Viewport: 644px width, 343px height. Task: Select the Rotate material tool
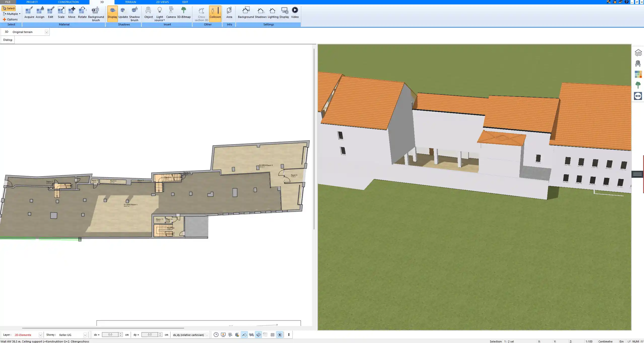[x=82, y=13]
